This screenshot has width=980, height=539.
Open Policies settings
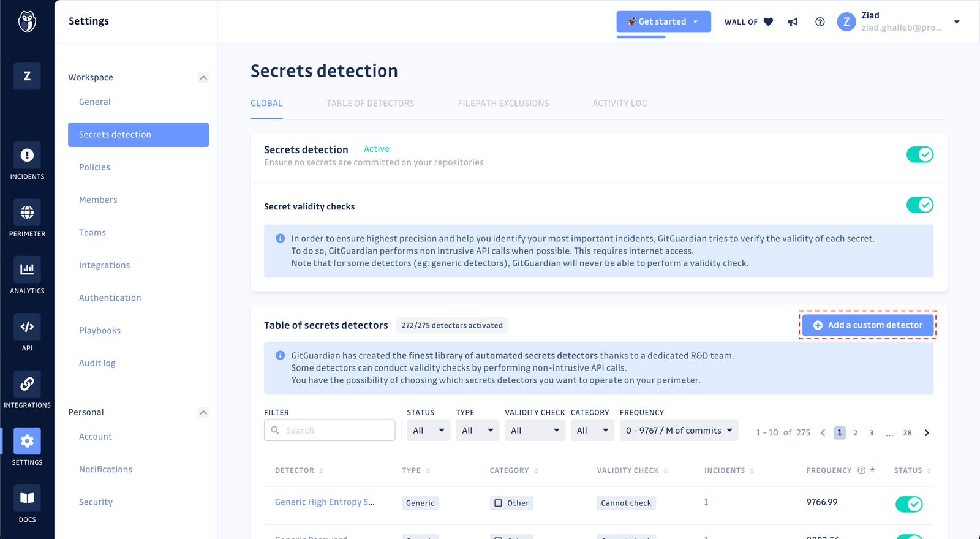pyautogui.click(x=94, y=167)
